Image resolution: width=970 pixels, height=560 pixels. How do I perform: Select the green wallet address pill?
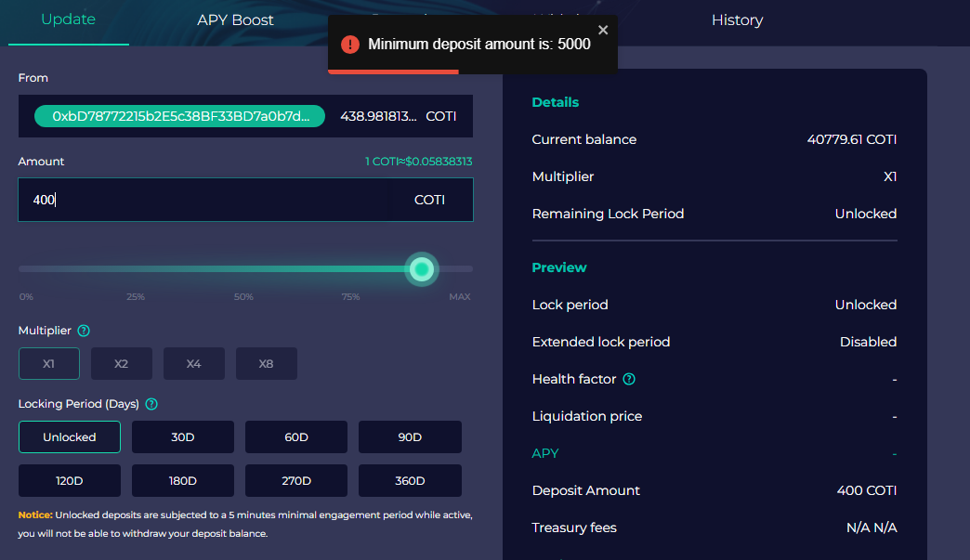click(x=179, y=116)
